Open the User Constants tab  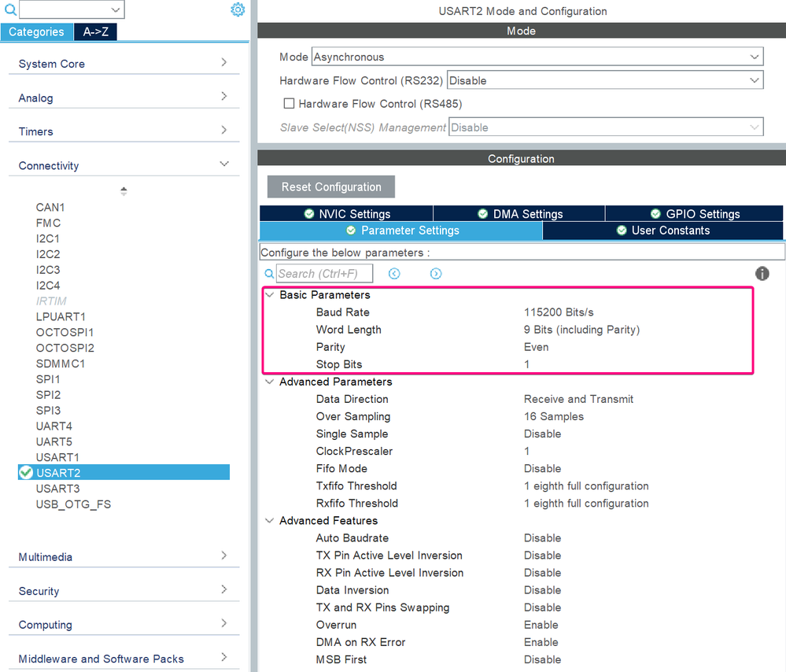tap(662, 231)
